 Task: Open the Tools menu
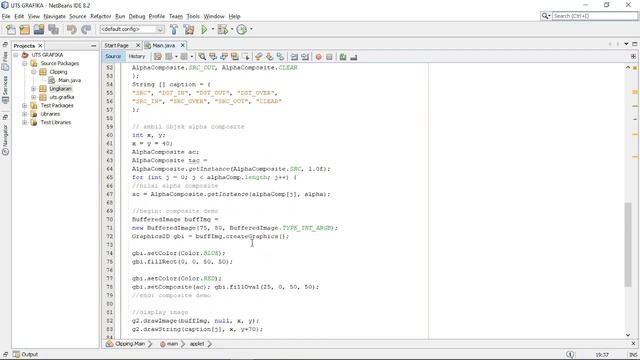pyautogui.click(x=193, y=16)
